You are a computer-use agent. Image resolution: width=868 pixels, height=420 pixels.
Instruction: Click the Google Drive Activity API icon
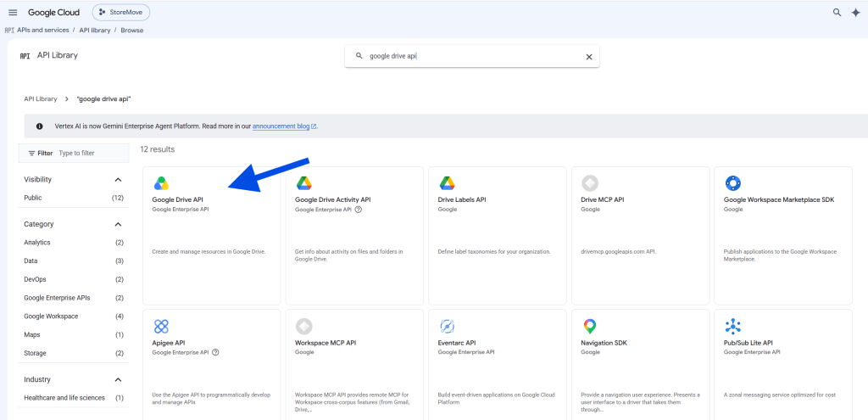(304, 183)
